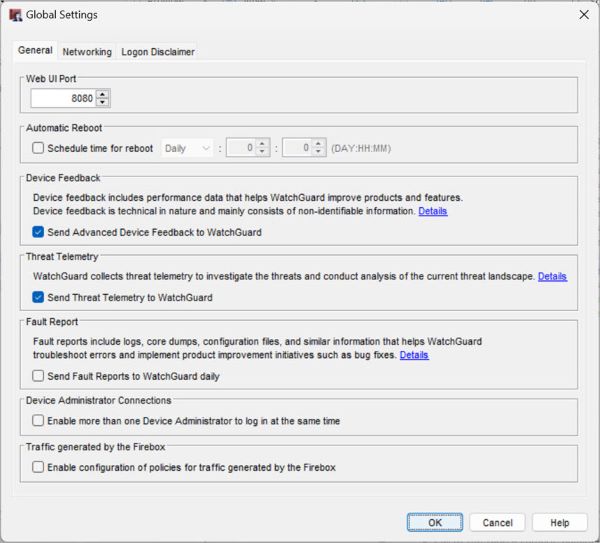The image size is (600, 543).
Task: Enable Send Fault Reports to WatchGuard daily
Action: pos(39,376)
